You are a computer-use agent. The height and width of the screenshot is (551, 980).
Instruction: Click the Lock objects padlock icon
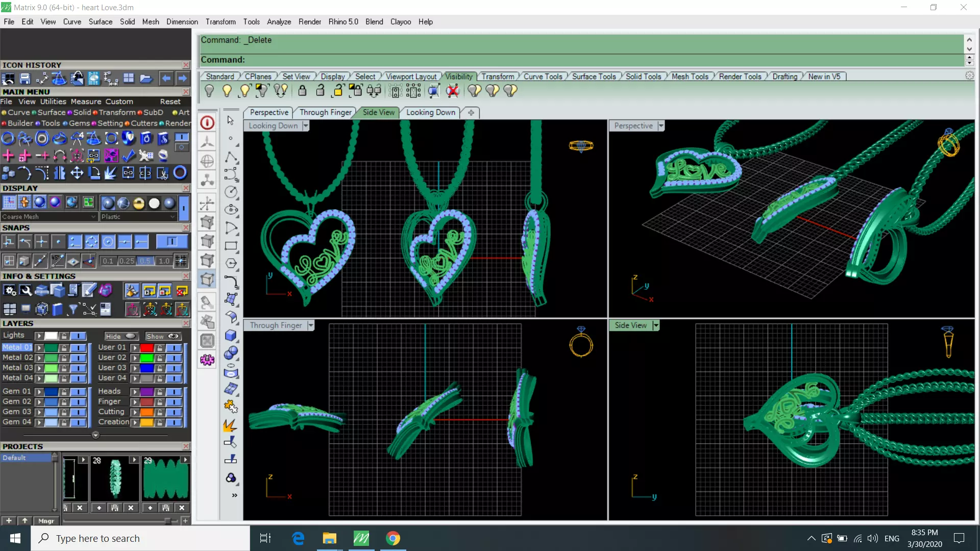[302, 91]
